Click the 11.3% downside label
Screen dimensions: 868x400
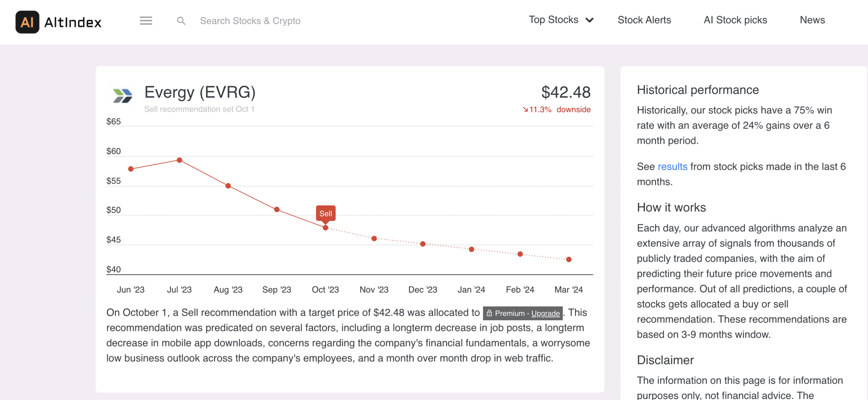coord(556,109)
